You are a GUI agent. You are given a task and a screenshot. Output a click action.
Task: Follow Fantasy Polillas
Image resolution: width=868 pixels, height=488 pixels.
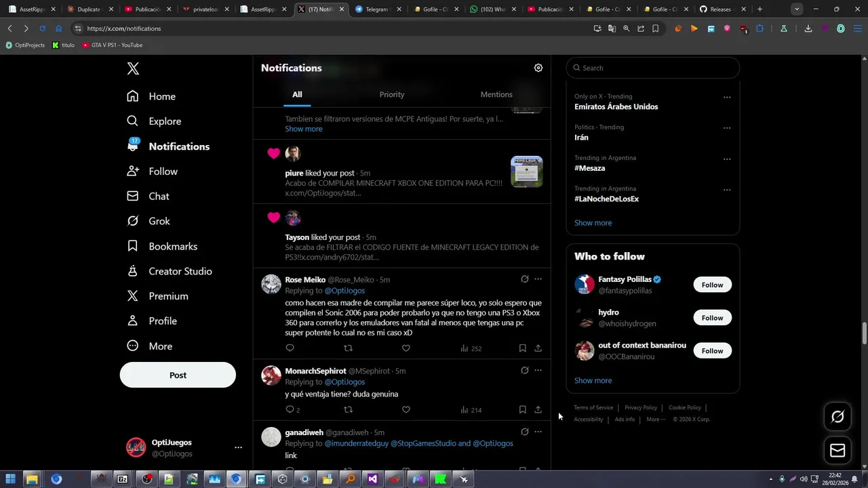click(712, 285)
